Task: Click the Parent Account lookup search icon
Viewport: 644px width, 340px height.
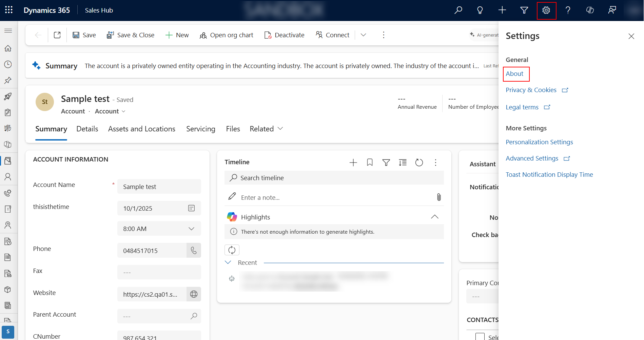Action: pos(194,316)
